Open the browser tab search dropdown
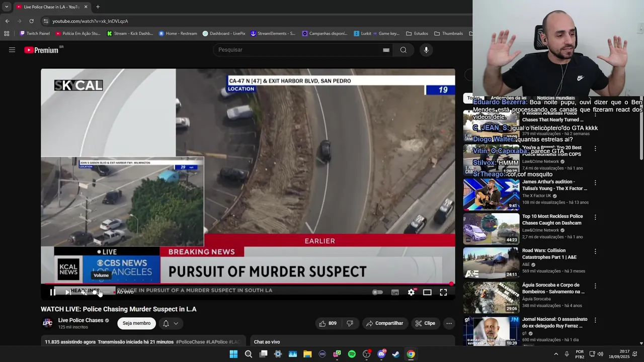 [7, 7]
